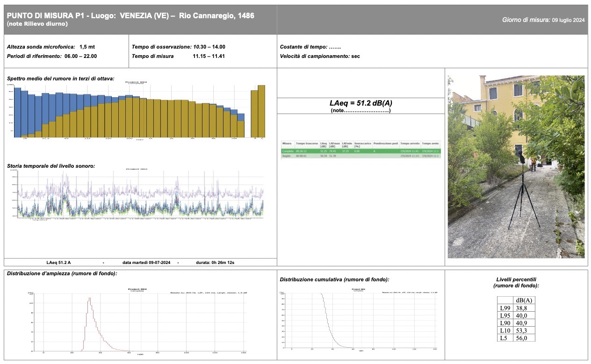Click the 'Giorno di misura' date text

543,20
